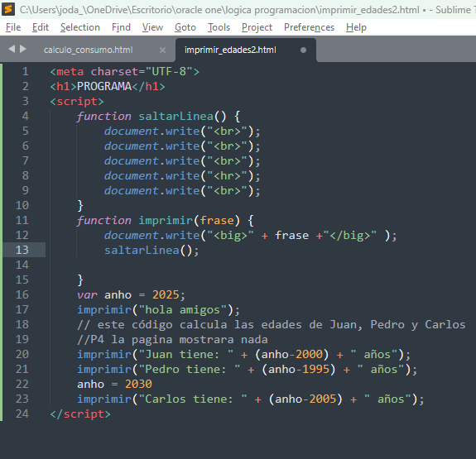Click line number 1 in gutter

pos(26,72)
